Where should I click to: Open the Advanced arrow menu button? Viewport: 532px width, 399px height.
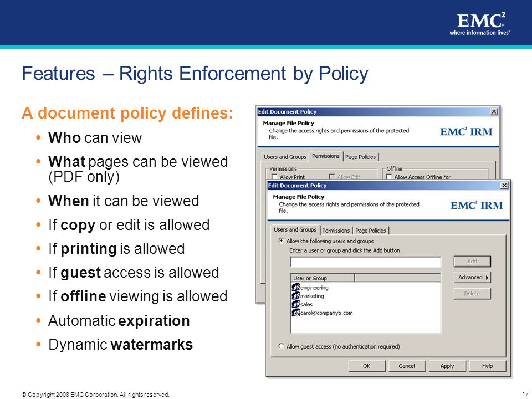[472, 277]
